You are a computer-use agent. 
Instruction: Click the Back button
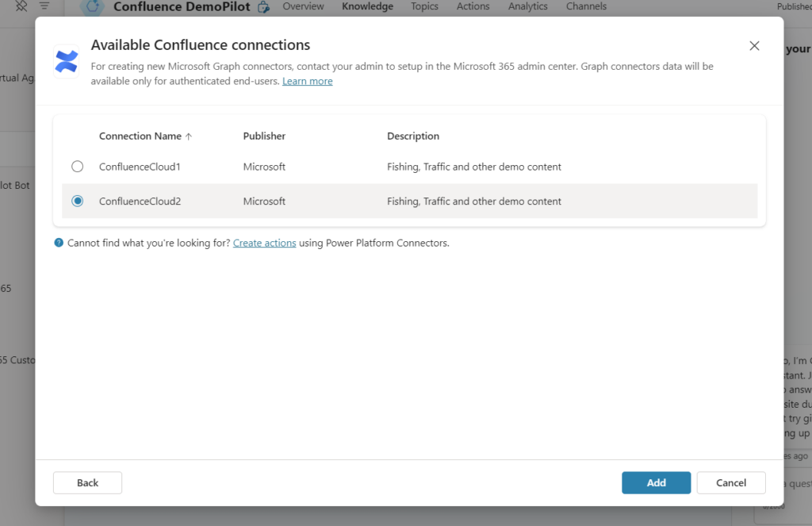pyautogui.click(x=87, y=482)
